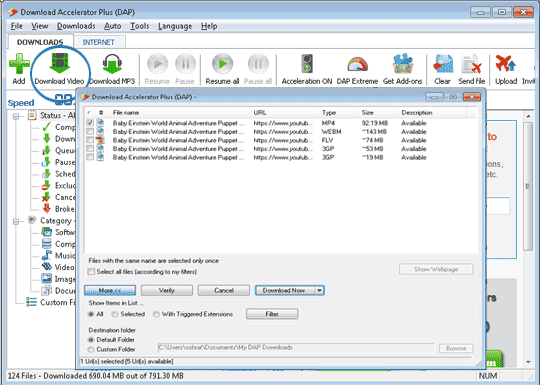Open the Downloads menu

click(x=76, y=26)
